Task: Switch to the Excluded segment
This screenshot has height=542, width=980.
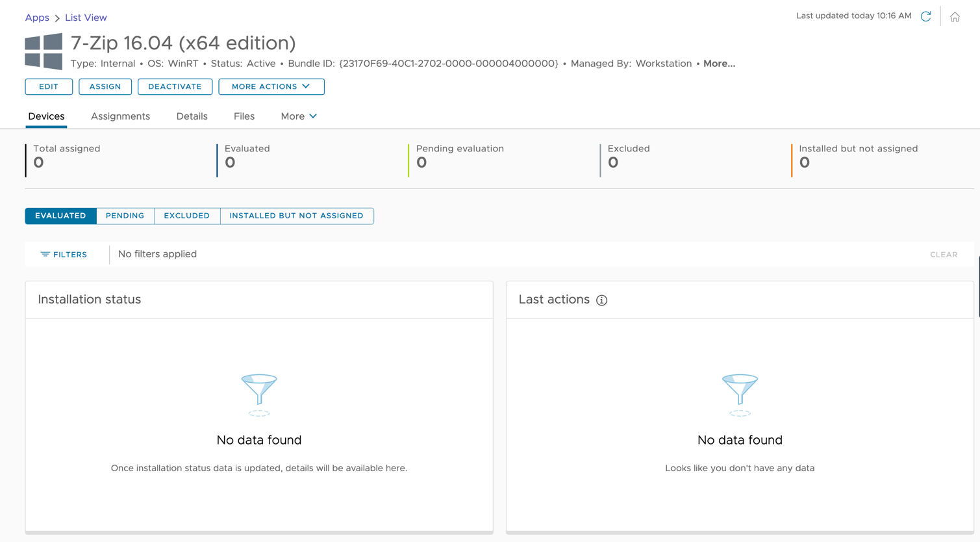Action: click(x=186, y=216)
